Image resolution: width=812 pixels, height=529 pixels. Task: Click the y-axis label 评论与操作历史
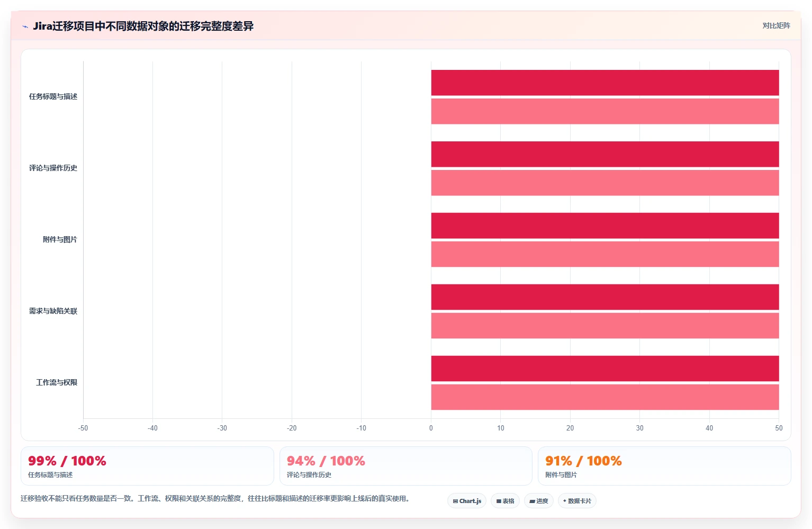pyautogui.click(x=53, y=168)
